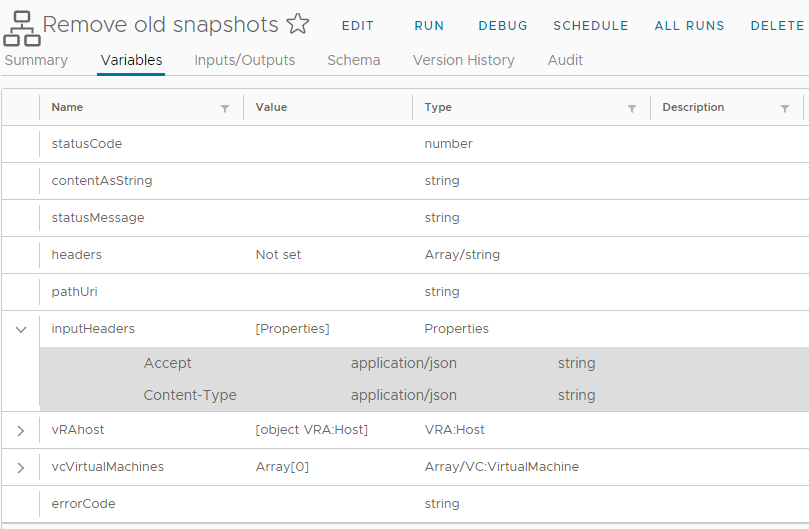View ALL RUNS of the workflow

coord(689,26)
